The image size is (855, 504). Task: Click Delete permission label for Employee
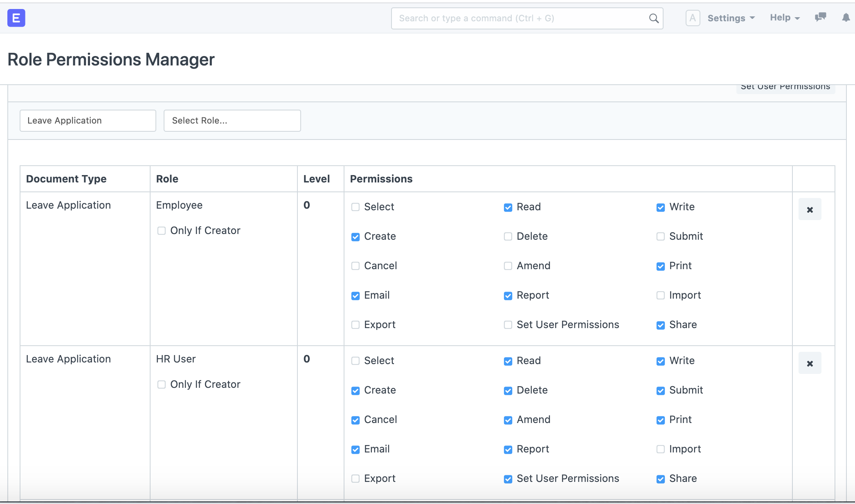tap(532, 236)
